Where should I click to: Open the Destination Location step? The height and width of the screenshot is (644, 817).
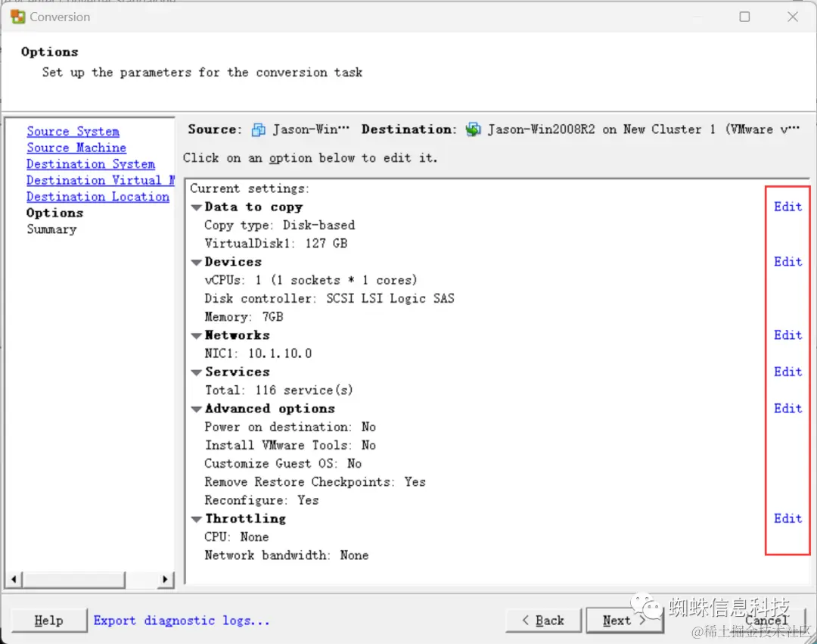[x=98, y=197]
